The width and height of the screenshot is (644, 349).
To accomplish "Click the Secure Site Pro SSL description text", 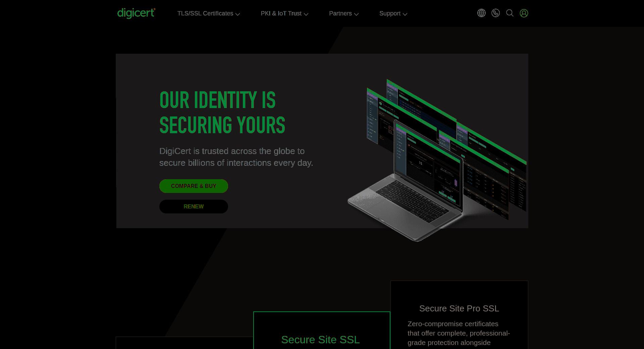I will (x=459, y=333).
